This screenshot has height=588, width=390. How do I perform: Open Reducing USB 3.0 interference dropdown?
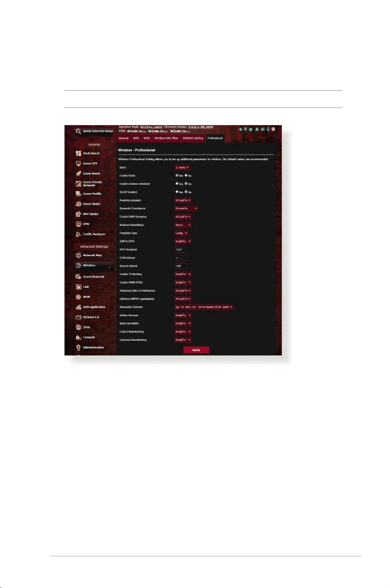click(183, 290)
